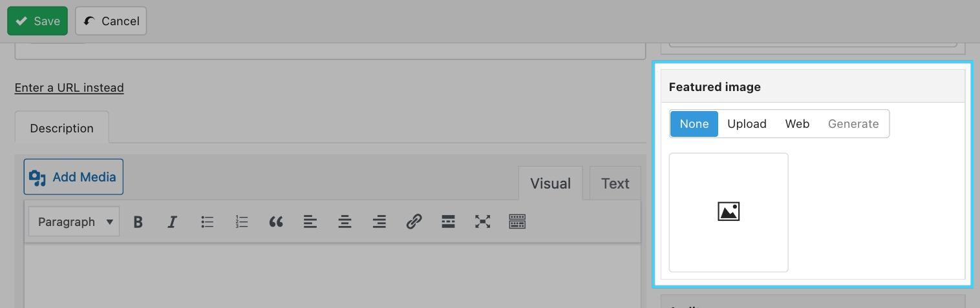This screenshot has width=980, height=308.
Task: Enter fullscreen editor mode
Action: [x=482, y=222]
